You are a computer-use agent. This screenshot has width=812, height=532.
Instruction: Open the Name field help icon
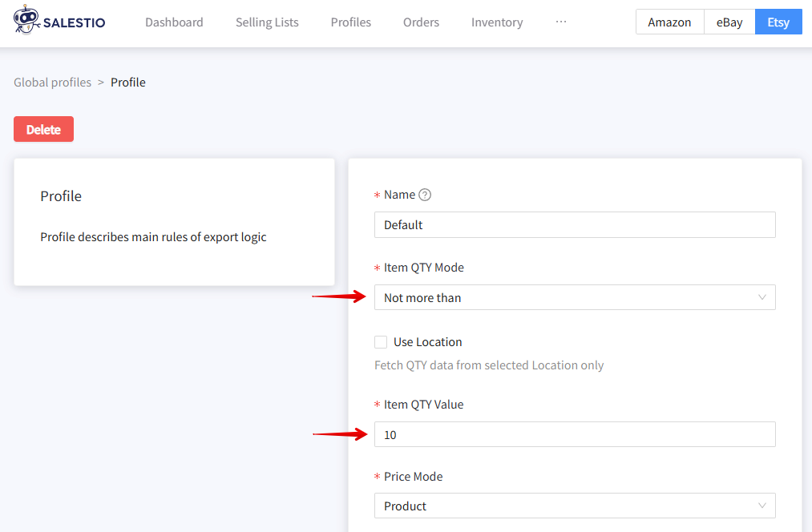click(x=425, y=195)
